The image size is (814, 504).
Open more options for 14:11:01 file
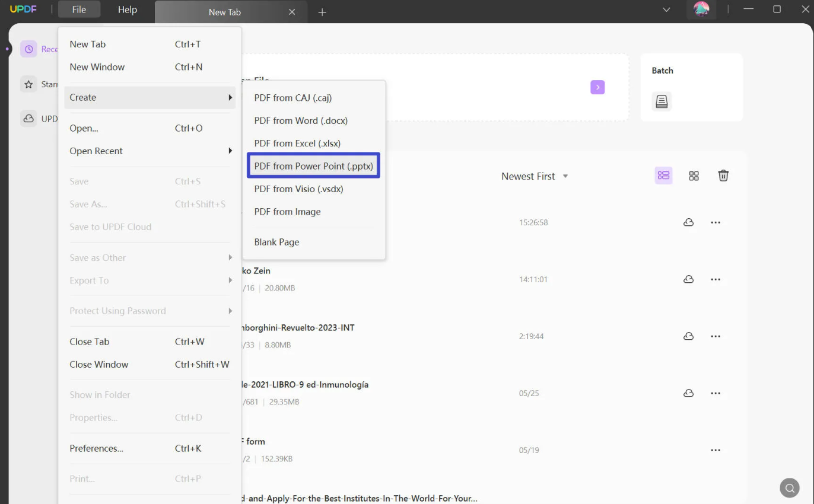(x=716, y=279)
